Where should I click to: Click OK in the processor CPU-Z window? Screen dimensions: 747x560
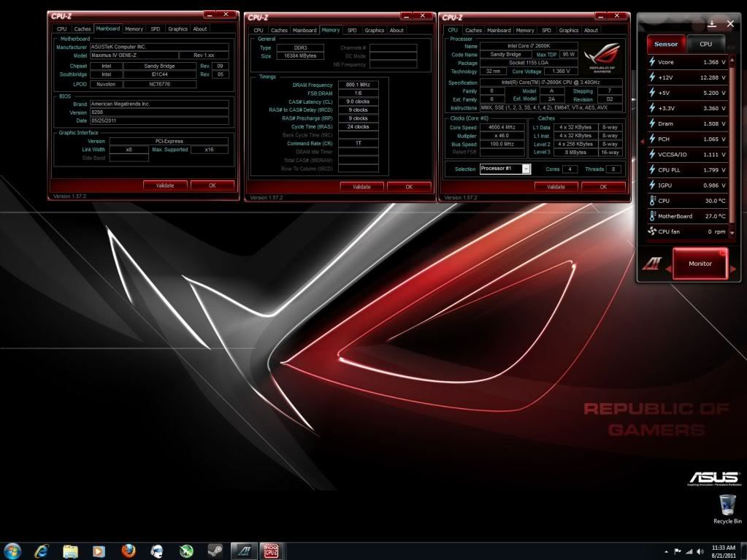point(603,187)
